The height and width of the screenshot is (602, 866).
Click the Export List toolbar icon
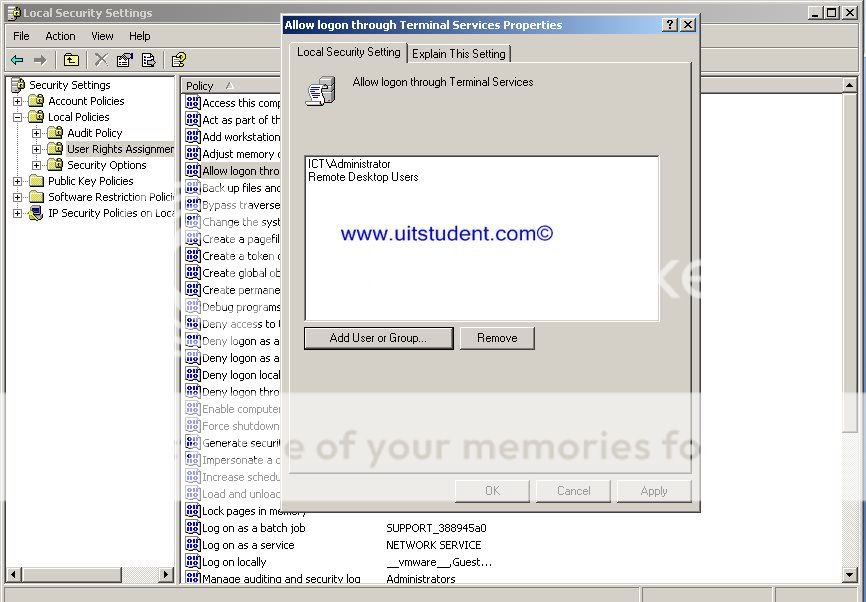pos(148,60)
